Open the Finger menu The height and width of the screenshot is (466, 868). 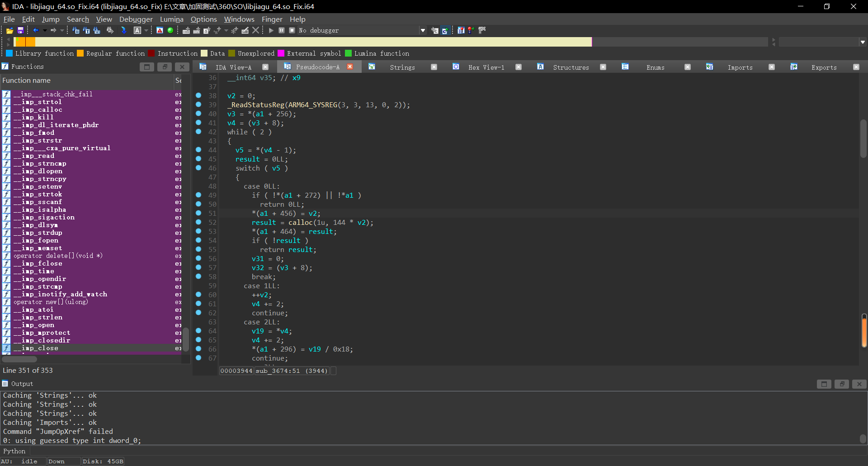click(272, 19)
